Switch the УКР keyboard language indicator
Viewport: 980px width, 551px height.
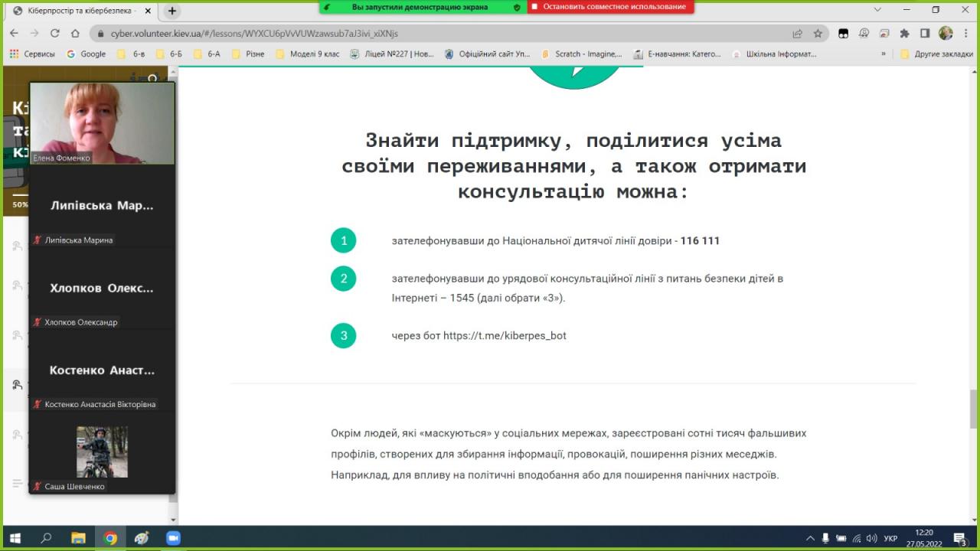tap(890, 539)
